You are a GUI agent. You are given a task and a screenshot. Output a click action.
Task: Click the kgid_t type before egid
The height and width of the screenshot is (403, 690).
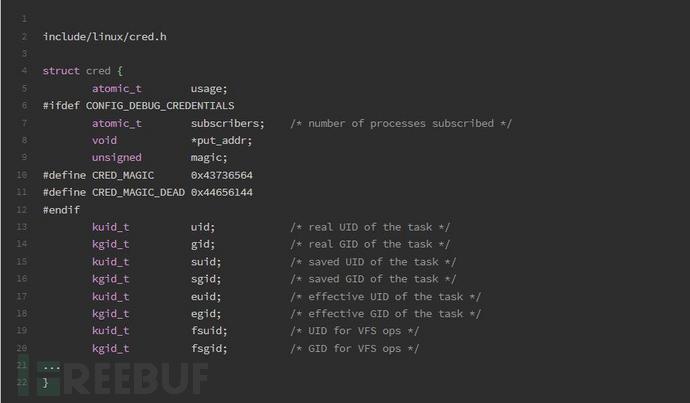[x=110, y=314]
